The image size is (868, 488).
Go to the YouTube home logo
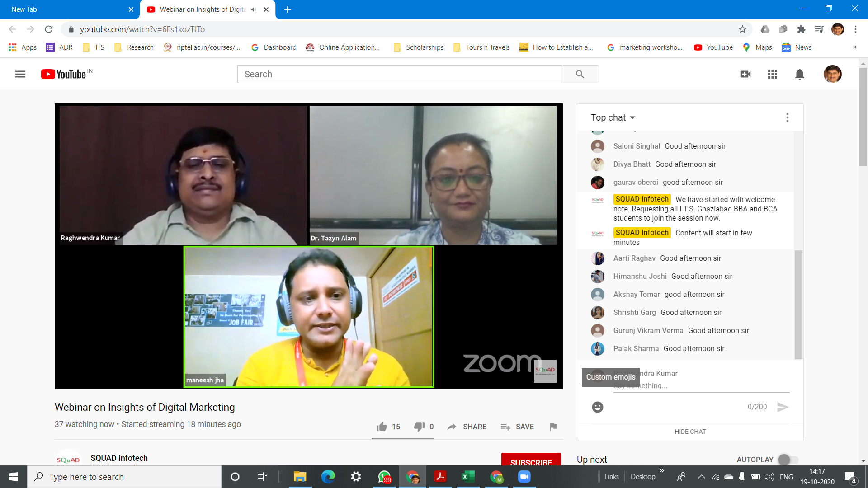pyautogui.click(x=63, y=74)
